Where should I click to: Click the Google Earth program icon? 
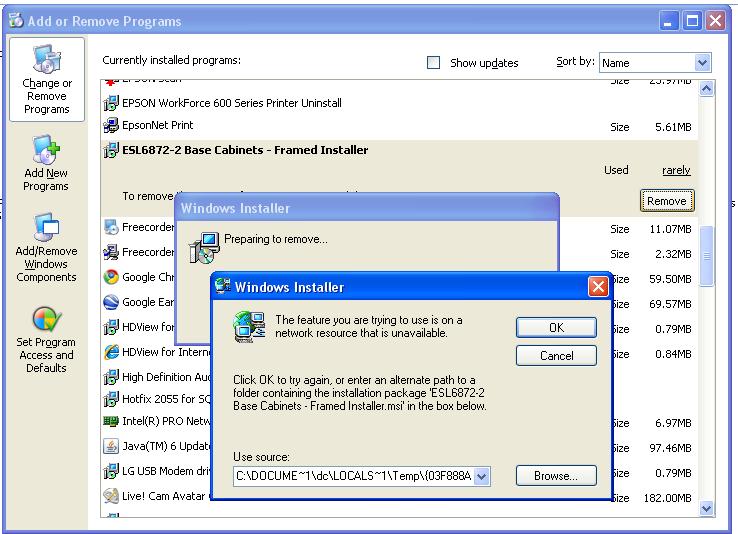pos(111,302)
